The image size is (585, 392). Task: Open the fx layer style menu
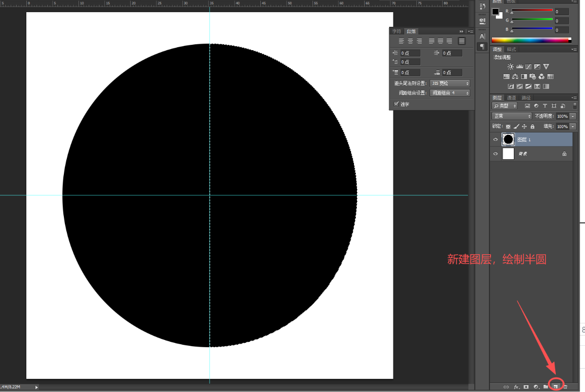516,387
